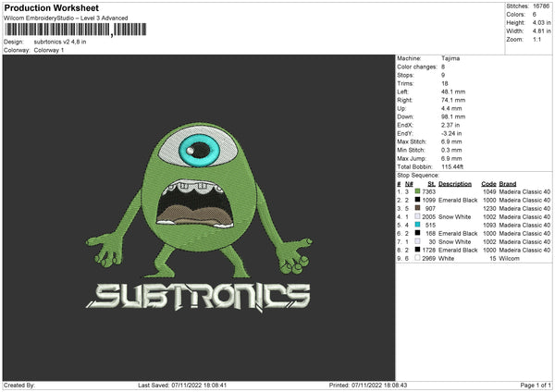Click the EndY value "-3.24 in"
Screen dimensions: 555x392
click(x=451, y=134)
